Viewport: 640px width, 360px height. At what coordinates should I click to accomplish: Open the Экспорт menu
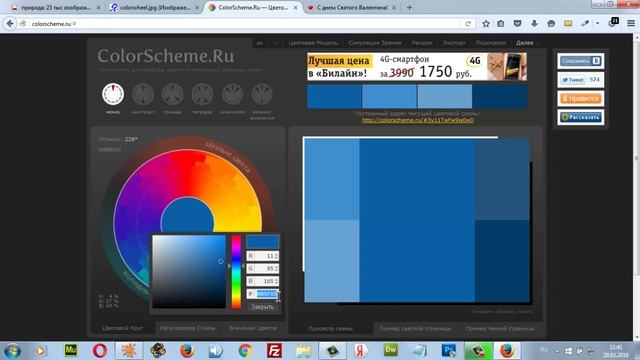454,43
